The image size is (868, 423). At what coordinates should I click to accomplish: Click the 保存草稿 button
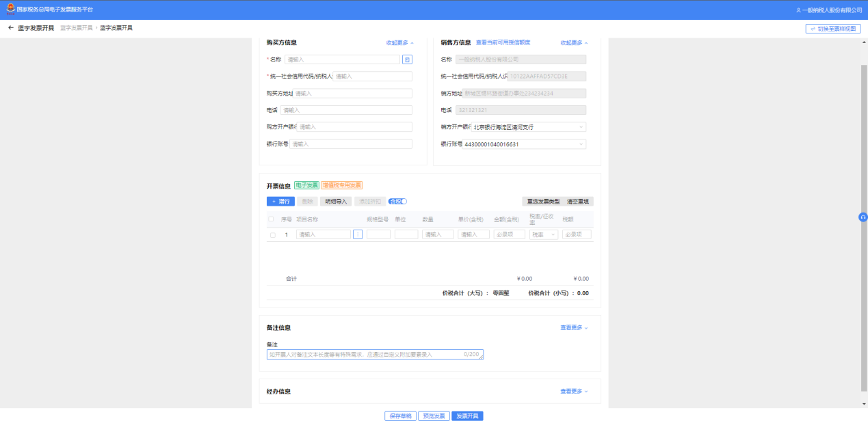coord(400,415)
